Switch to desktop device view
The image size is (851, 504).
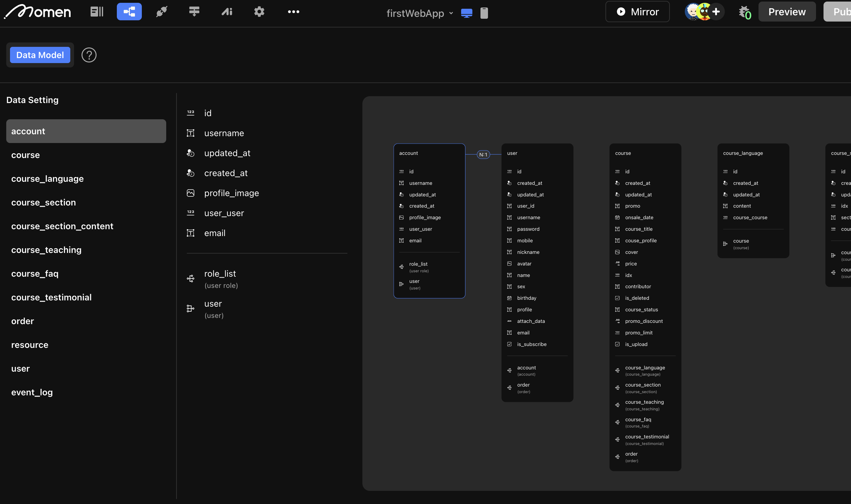tap(466, 13)
